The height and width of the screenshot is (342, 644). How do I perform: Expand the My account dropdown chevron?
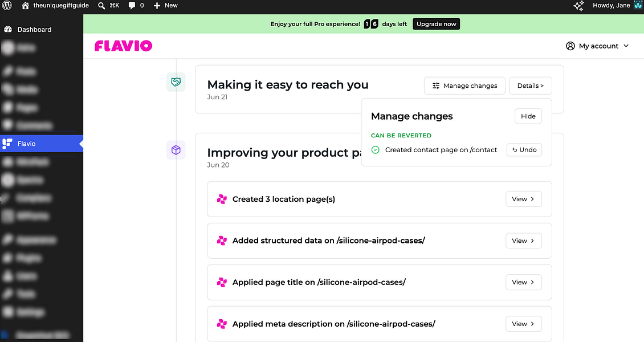click(x=626, y=46)
